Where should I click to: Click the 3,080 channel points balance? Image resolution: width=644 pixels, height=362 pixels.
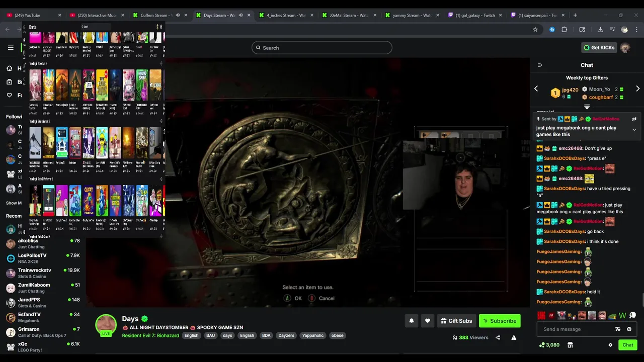(549, 345)
